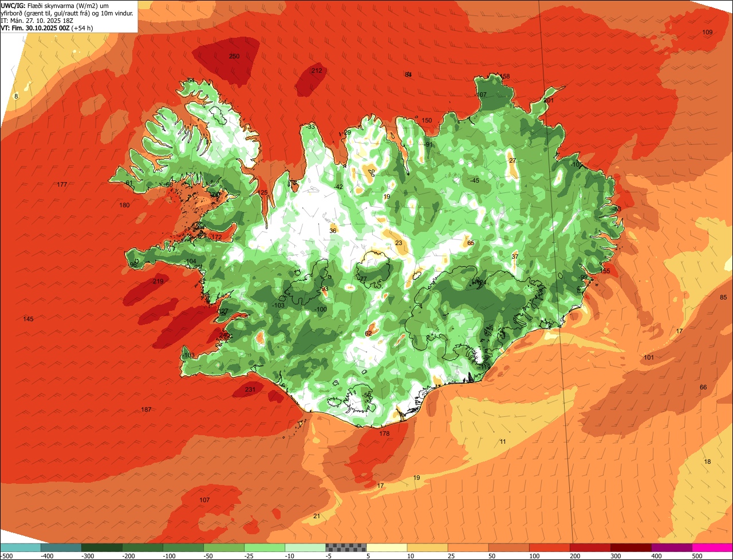Click the map value '66'
This screenshot has width=733, height=560.
coord(703,387)
